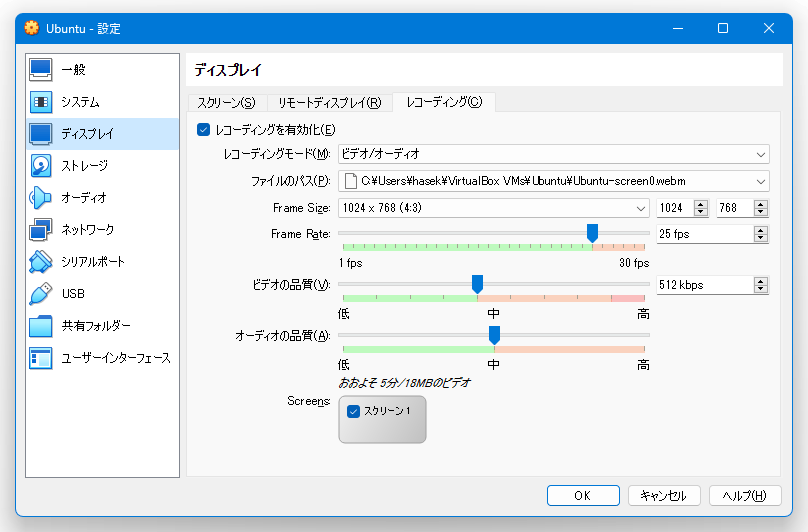The height and width of the screenshot is (532, 808).
Task: Confirm settings with the OK button
Action: pos(583,495)
